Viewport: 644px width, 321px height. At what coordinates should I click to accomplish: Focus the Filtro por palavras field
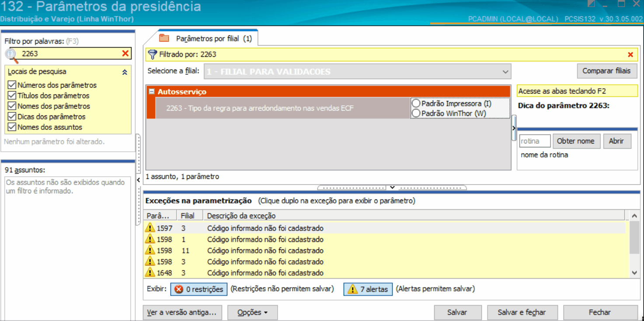click(70, 53)
